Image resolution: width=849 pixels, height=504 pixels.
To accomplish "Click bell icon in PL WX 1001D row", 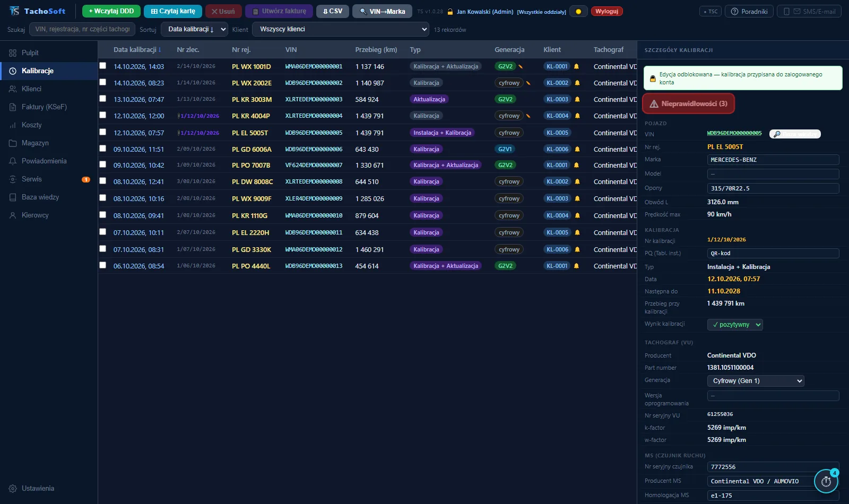I will pos(576,66).
